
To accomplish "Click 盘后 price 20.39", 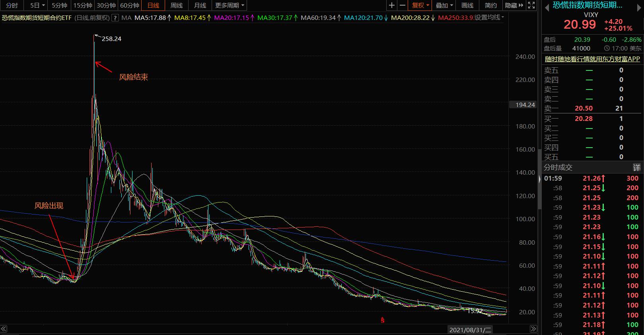I will (582, 39).
